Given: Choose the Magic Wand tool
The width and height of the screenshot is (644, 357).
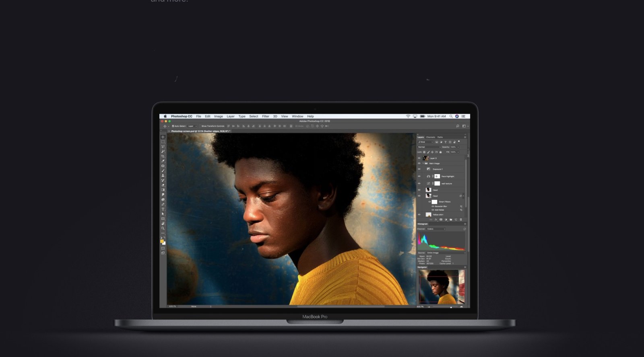Looking at the screenshot, I should 163,152.
